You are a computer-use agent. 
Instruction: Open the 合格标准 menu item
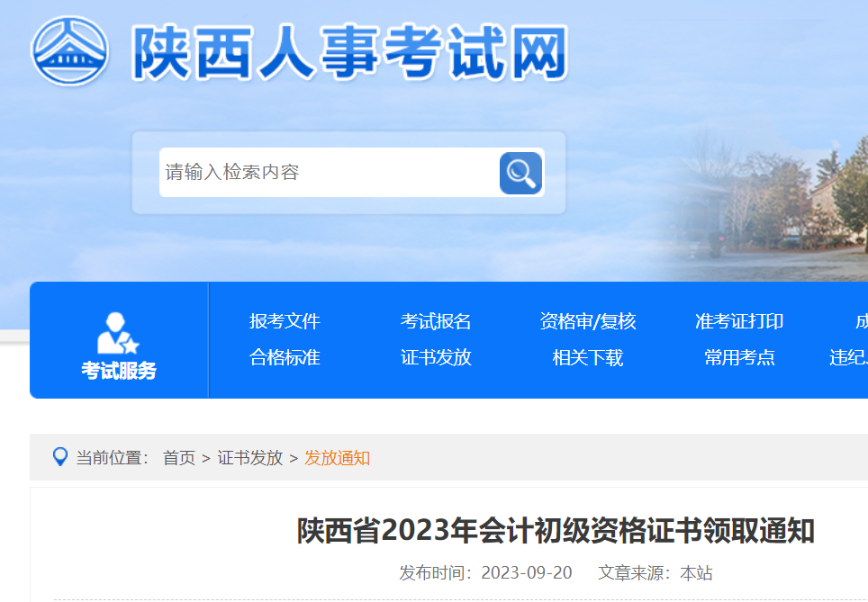pos(285,357)
